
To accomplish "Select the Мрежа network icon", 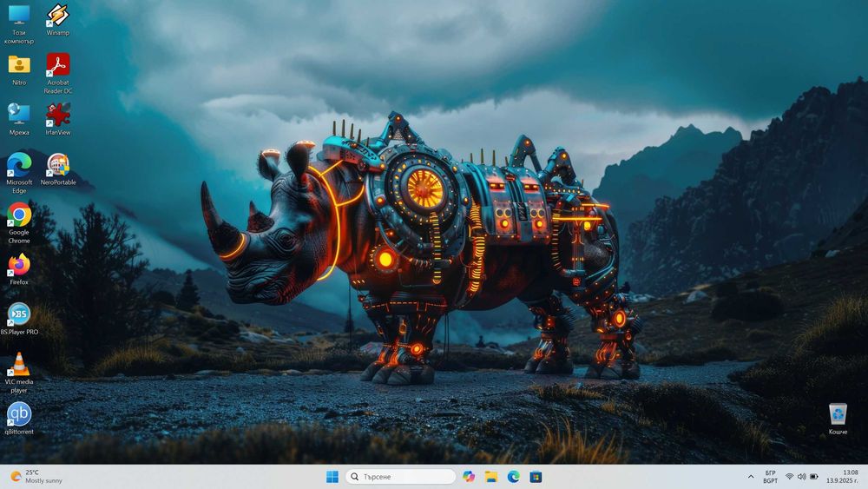I will click(x=19, y=119).
